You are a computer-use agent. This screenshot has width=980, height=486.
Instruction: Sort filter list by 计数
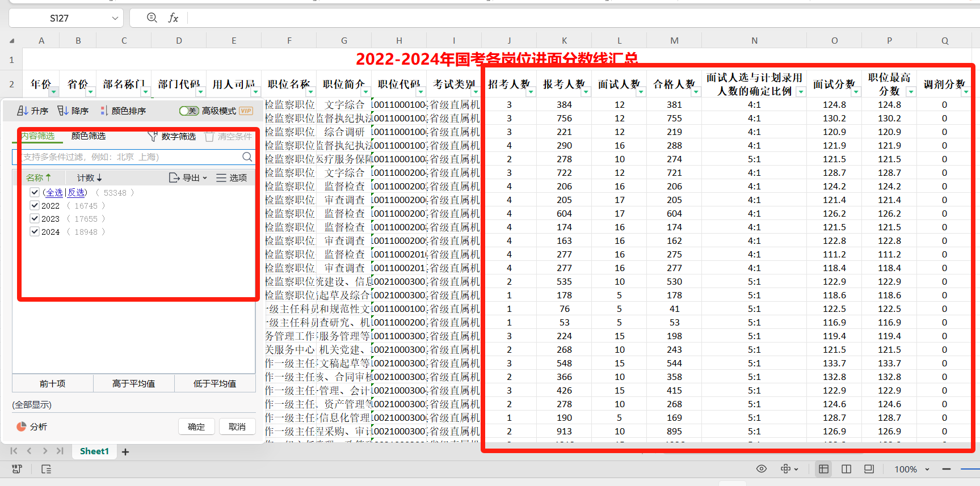pos(90,178)
